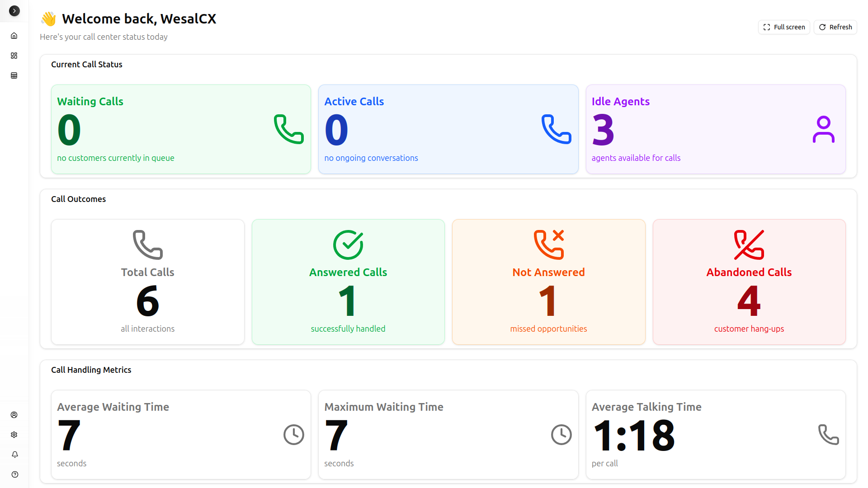Select the Abandoned Calls card
Viewport: 868px width, 488px height.
[749, 282]
